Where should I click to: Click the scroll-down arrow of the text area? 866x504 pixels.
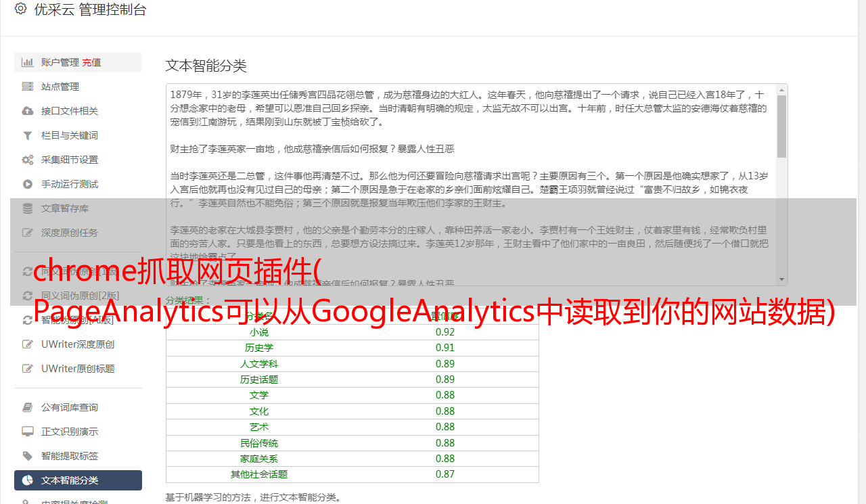tap(781, 279)
